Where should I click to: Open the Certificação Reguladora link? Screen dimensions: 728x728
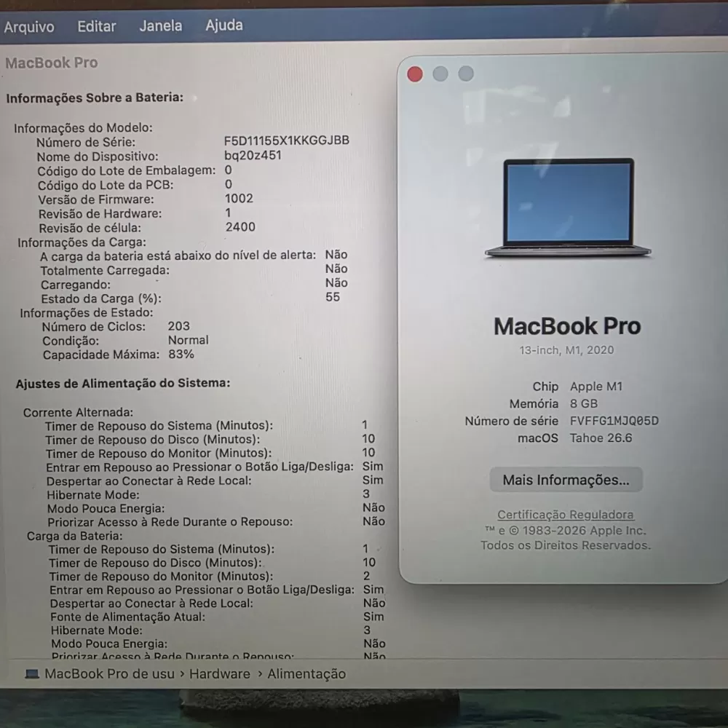566,515
